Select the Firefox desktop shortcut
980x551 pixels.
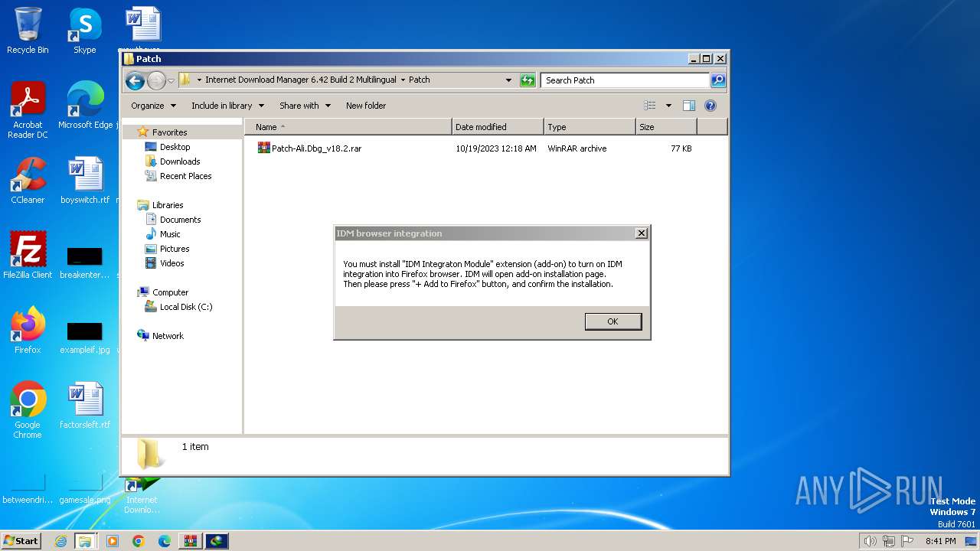28,331
